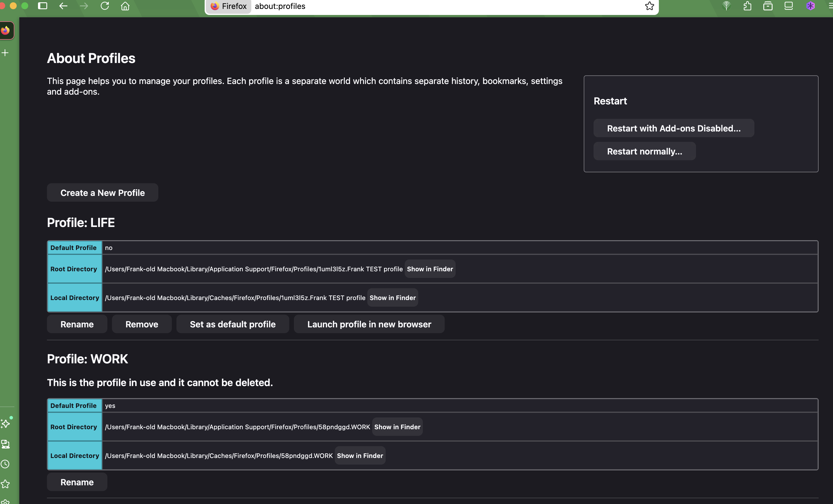Click the purple hexagon extension icon

click(x=810, y=6)
